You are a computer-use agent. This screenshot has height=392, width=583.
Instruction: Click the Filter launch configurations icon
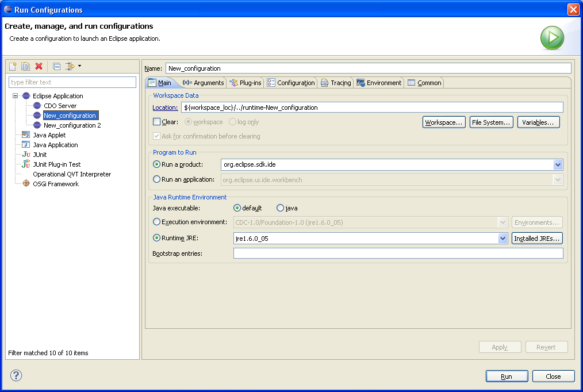pyautogui.click(x=70, y=66)
